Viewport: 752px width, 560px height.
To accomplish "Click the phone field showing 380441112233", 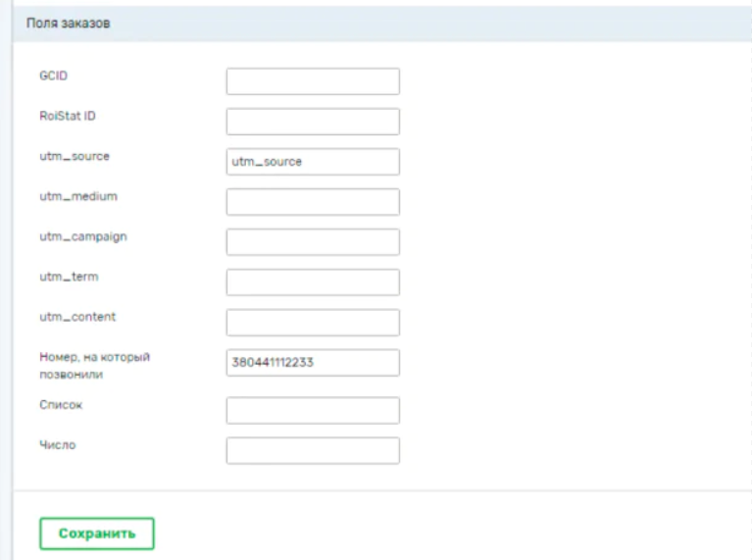I will coord(313,363).
